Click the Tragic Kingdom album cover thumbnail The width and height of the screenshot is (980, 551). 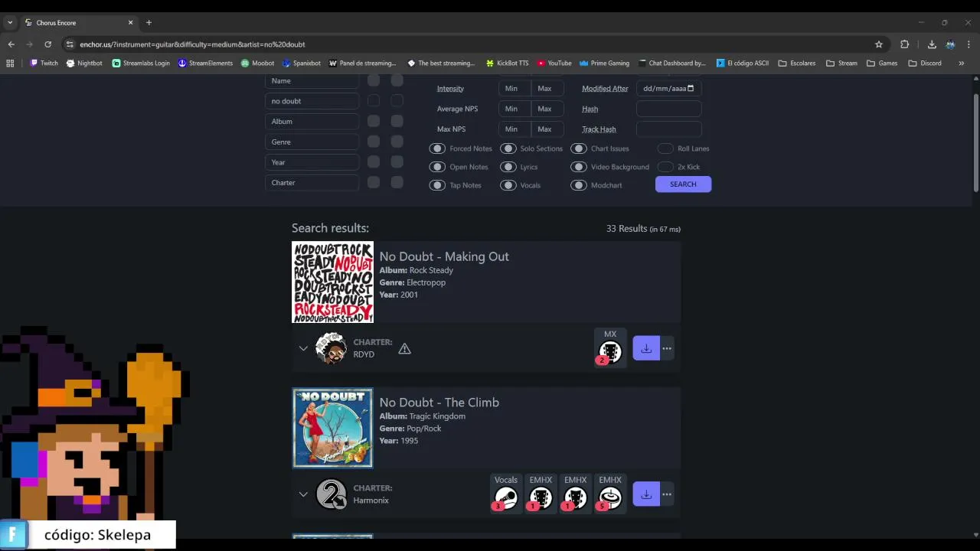point(332,428)
